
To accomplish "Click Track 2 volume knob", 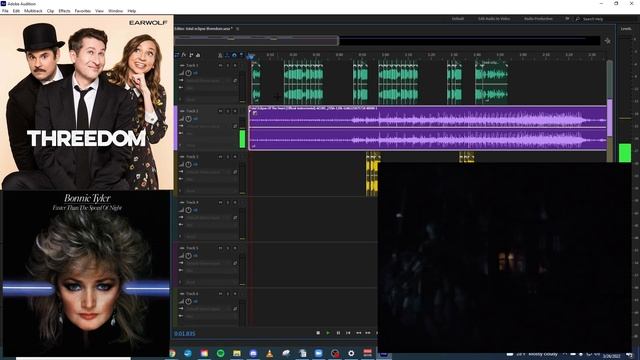I will (189, 119).
